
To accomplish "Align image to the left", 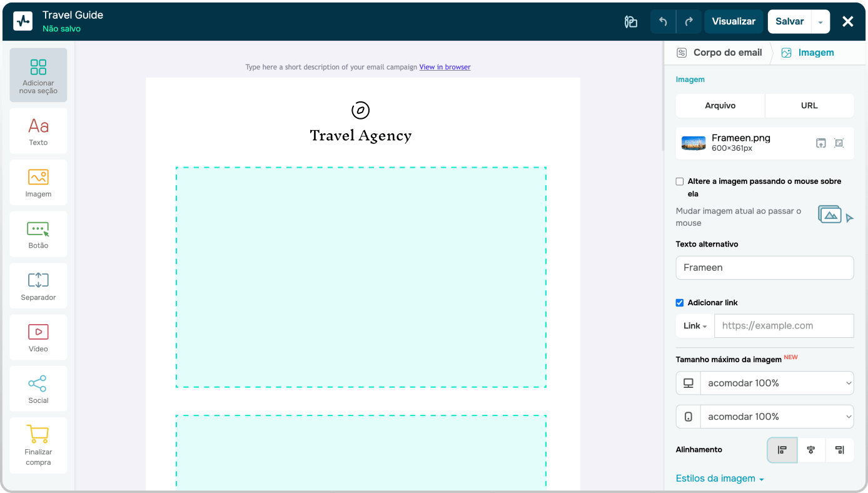I will pyautogui.click(x=782, y=450).
